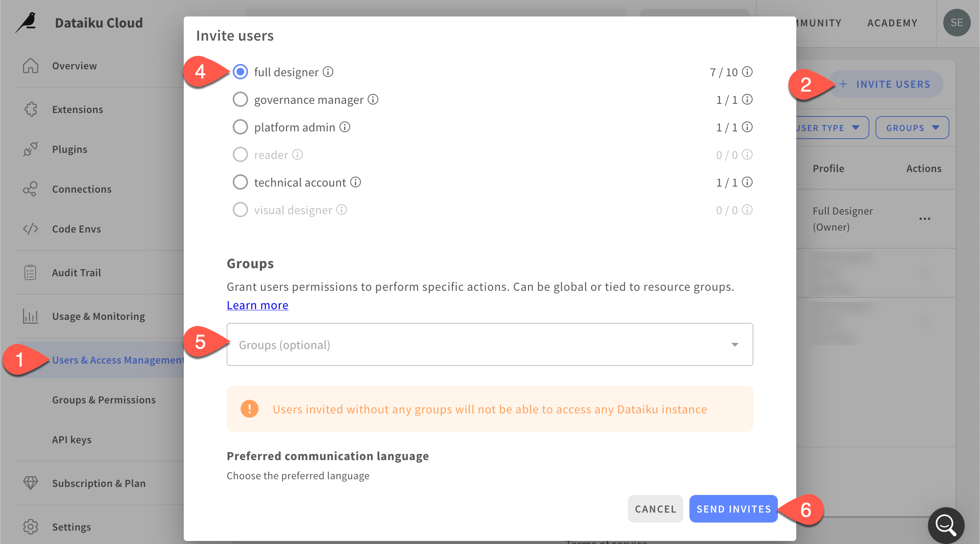The width and height of the screenshot is (980, 544).
Task: Click the SEND INVITES button
Action: point(733,509)
